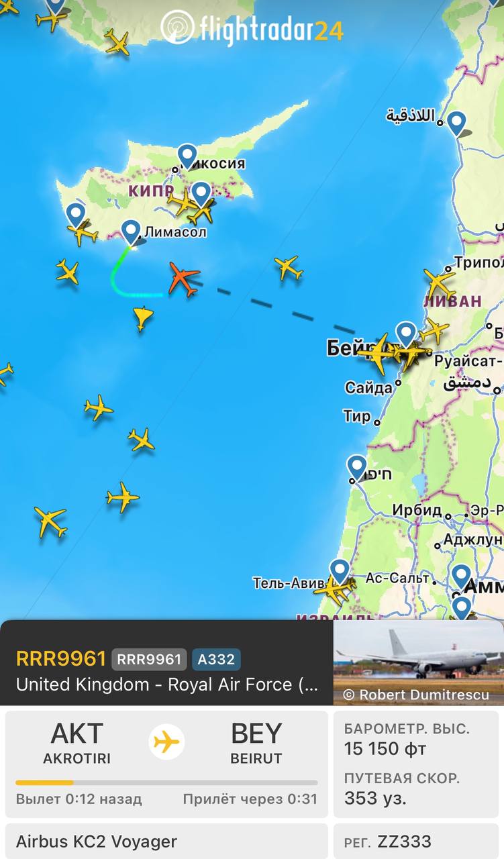Tap the Haifa airport pin
This screenshot has height=859, width=504.
point(357,467)
